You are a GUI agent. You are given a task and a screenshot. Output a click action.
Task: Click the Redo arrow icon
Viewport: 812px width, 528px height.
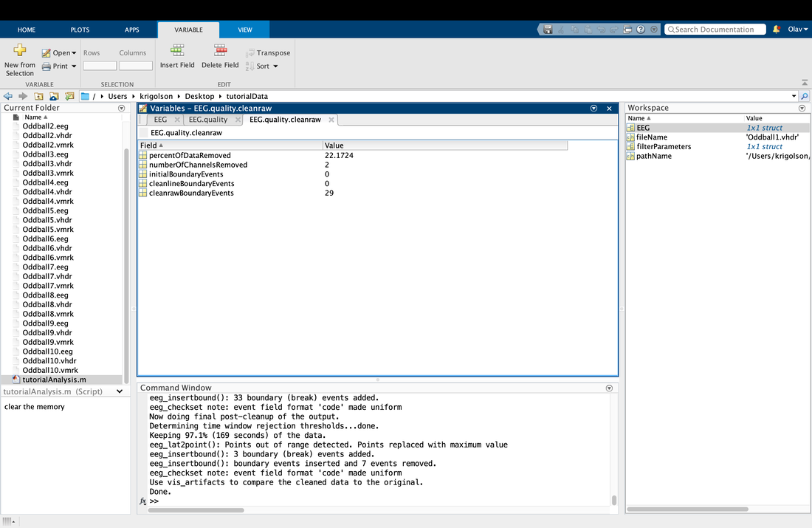coord(614,30)
